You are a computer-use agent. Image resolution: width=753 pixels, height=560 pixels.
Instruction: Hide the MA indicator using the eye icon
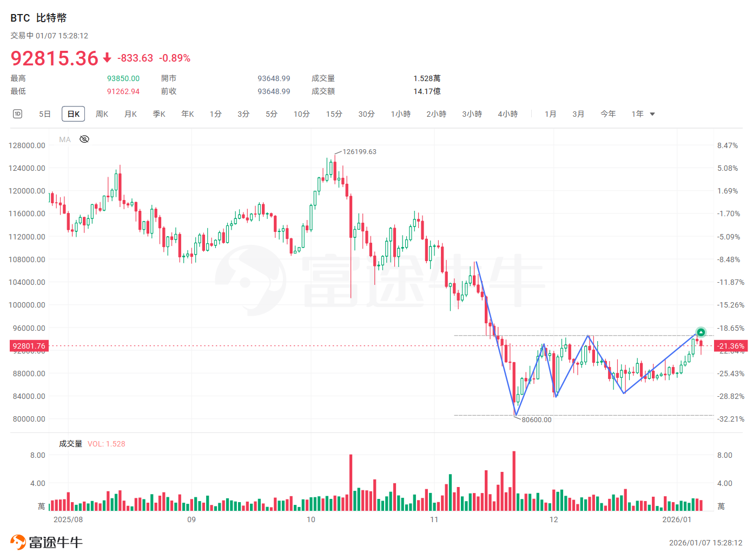point(84,139)
